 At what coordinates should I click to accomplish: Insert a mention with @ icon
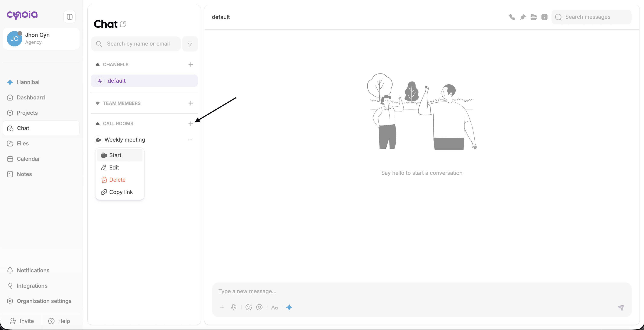260,307
